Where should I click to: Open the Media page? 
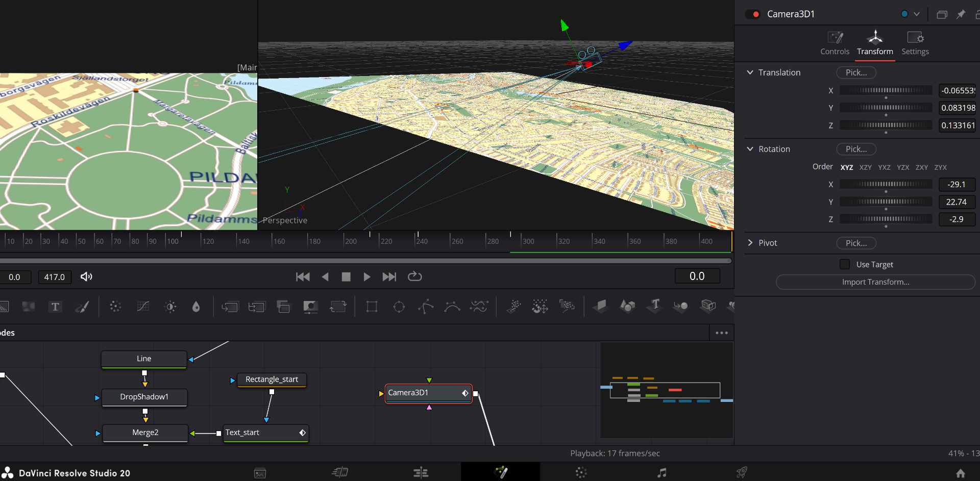[x=260, y=473]
